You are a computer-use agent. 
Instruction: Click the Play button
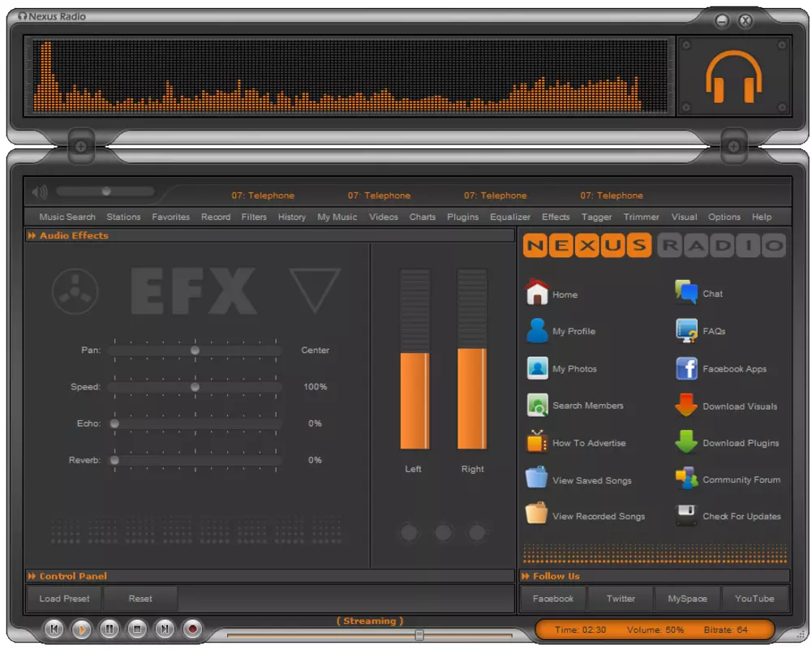tap(81, 630)
